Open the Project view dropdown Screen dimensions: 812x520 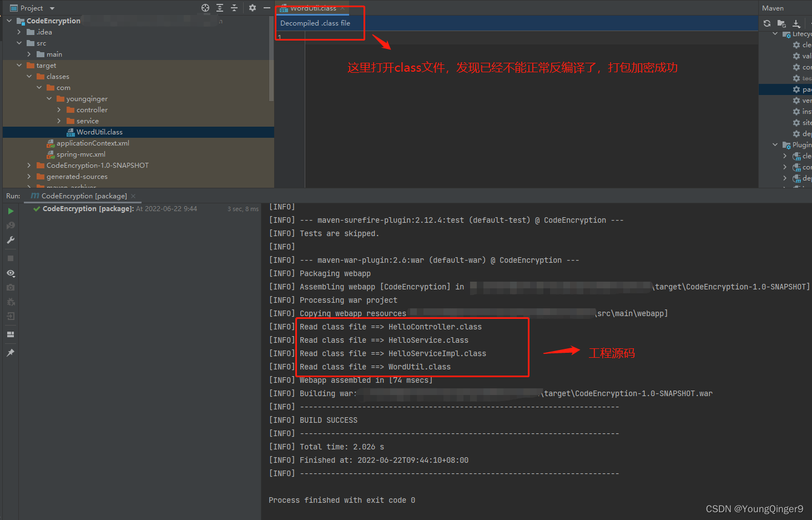pos(52,8)
